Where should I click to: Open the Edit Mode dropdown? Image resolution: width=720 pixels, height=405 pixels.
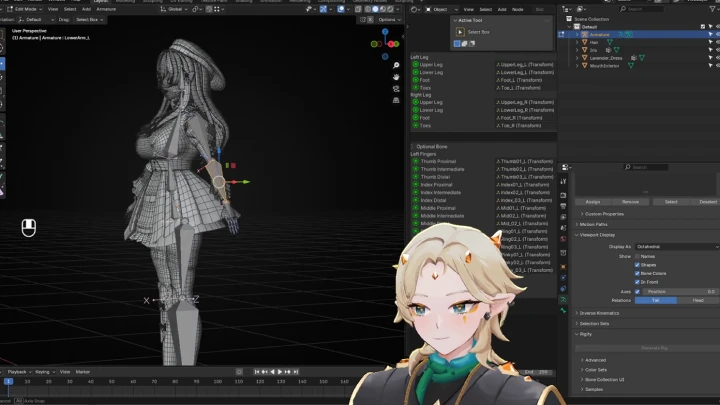coord(25,9)
